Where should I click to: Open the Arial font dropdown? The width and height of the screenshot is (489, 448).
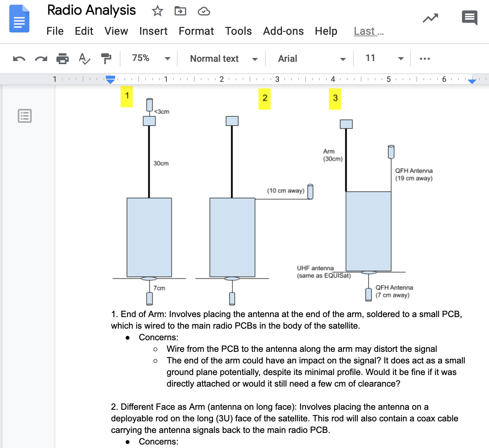[x=311, y=59]
